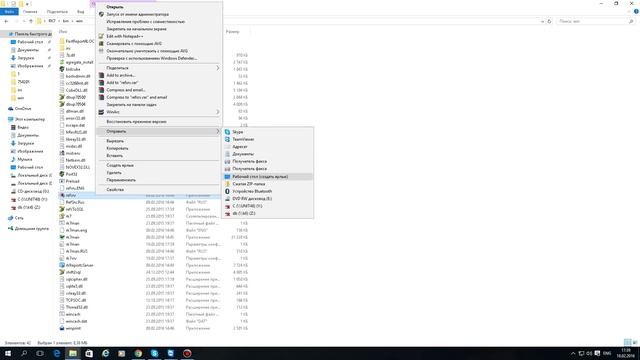640x360 pixels.
Task: Select the FastReportXE.OC folder
Action: tap(79, 41)
